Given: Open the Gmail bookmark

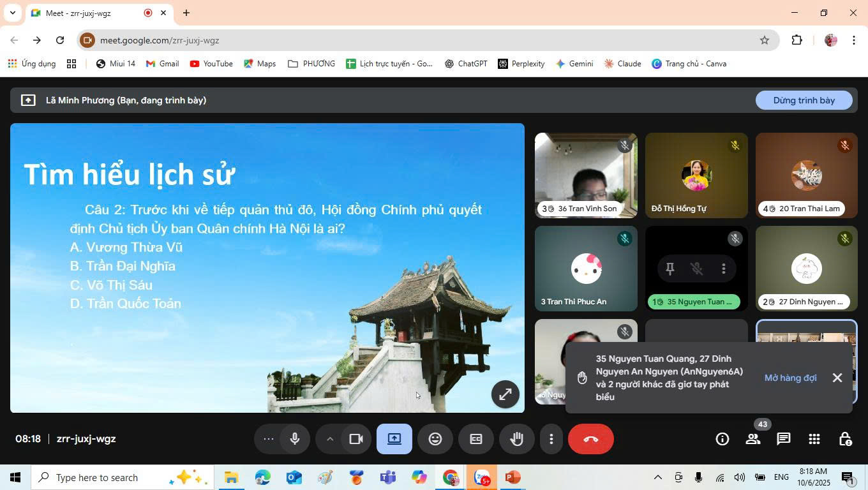Looking at the screenshot, I should (x=162, y=64).
